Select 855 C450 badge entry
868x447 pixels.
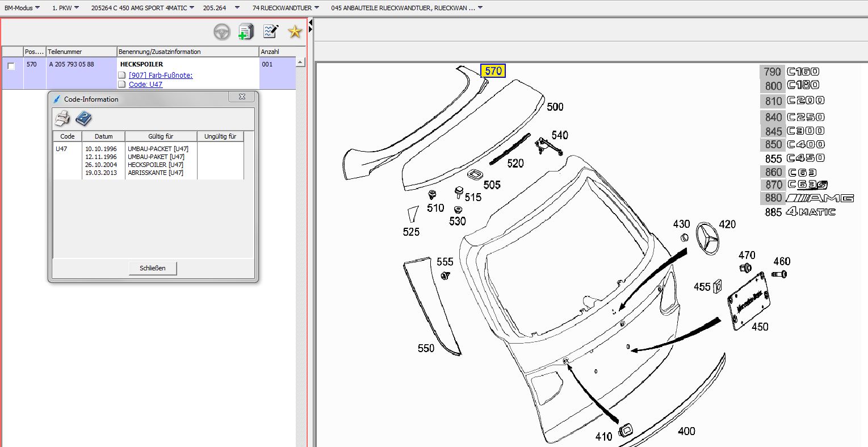(x=795, y=158)
